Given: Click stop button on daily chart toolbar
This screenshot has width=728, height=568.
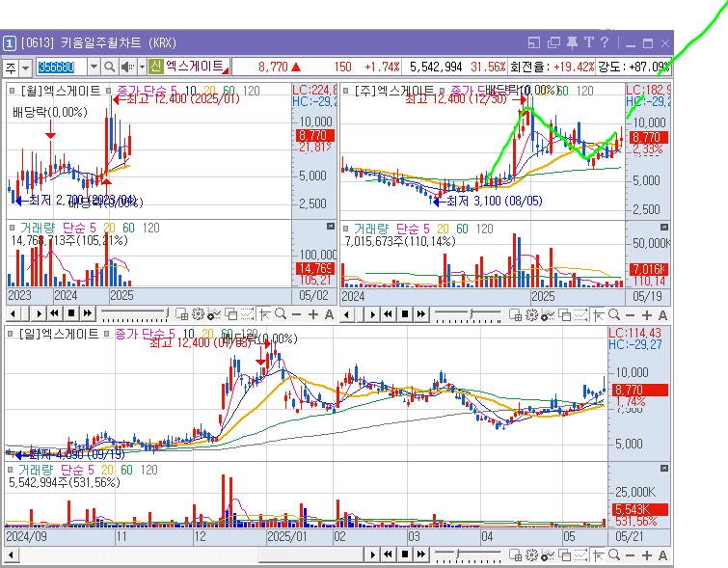Looking at the screenshot, I should [x=405, y=554].
